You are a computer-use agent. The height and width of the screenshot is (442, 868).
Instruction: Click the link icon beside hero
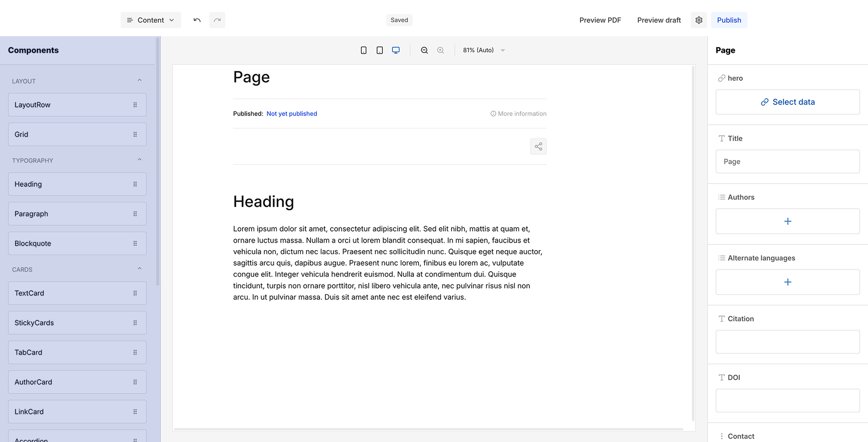coord(721,78)
